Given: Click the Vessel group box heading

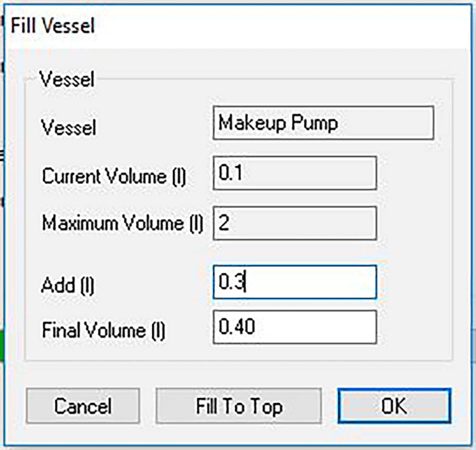Looking at the screenshot, I should 67,79.
